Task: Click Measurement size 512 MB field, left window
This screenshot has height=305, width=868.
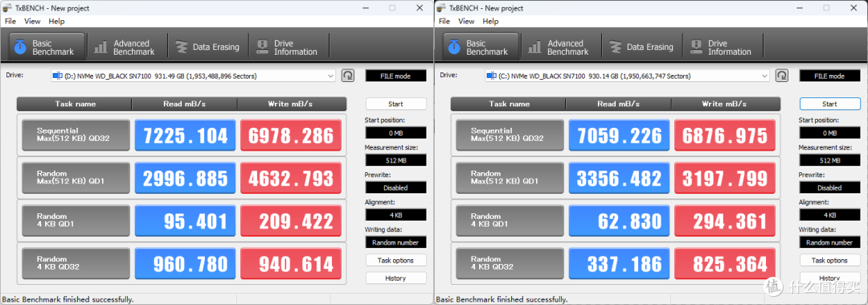Action: point(395,160)
